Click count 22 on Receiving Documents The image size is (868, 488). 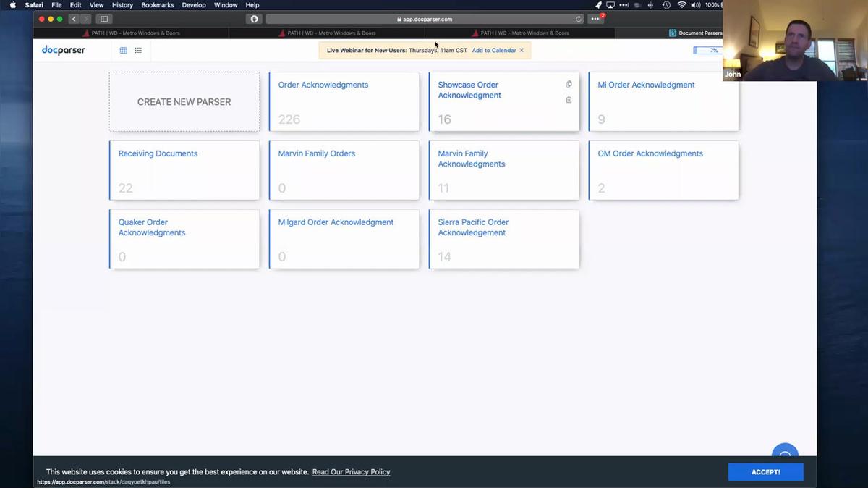pyautogui.click(x=125, y=188)
